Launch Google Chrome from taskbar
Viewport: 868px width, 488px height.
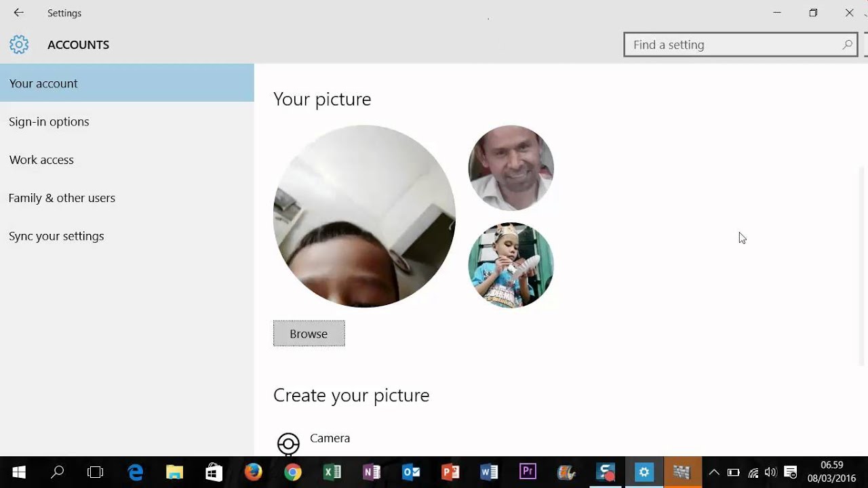pos(293,472)
